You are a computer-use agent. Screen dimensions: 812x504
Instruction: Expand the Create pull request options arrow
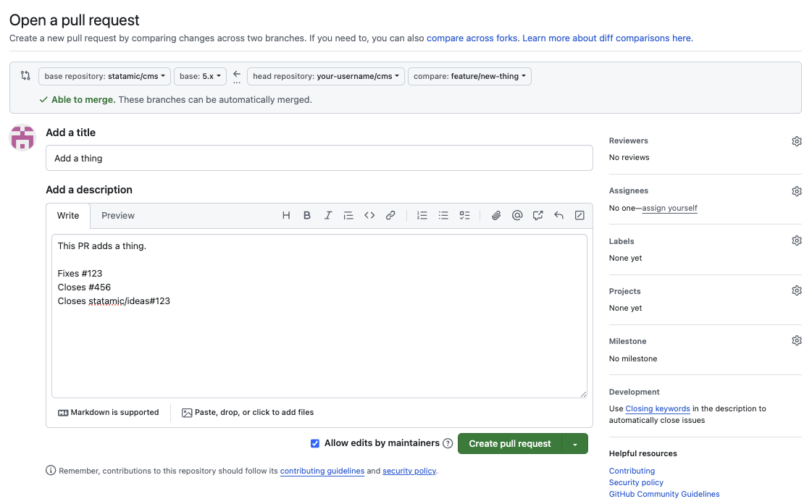[x=575, y=444]
